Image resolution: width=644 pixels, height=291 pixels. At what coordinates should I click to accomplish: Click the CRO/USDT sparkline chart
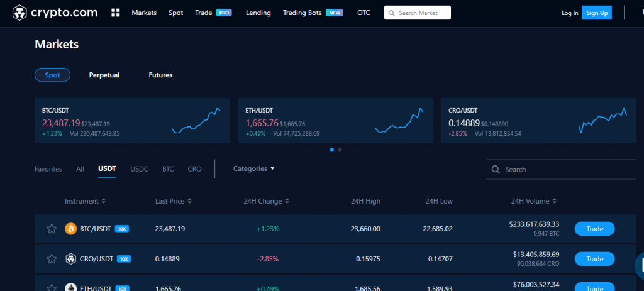tap(602, 121)
